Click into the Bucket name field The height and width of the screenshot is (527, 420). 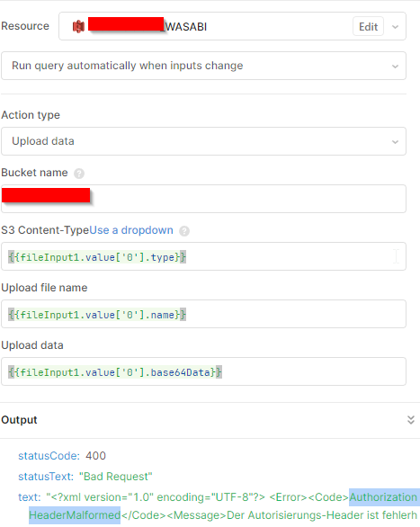pyautogui.click(x=203, y=199)
